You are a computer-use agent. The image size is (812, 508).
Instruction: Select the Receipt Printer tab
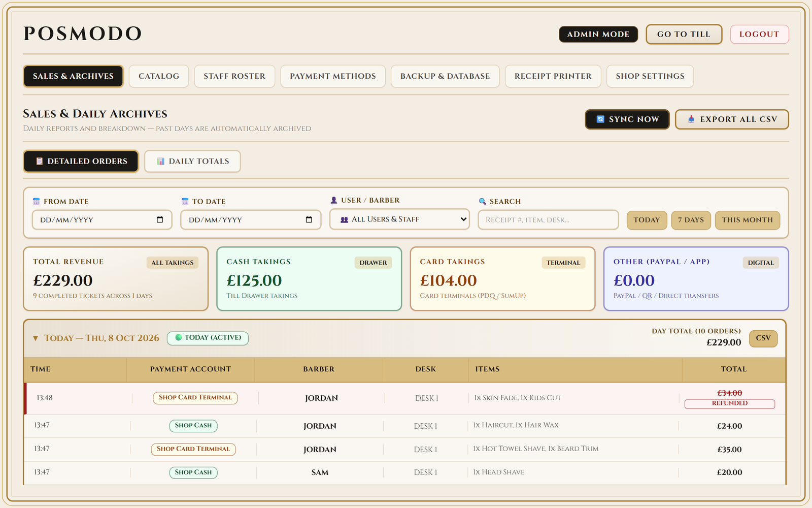tap(553, 76)
